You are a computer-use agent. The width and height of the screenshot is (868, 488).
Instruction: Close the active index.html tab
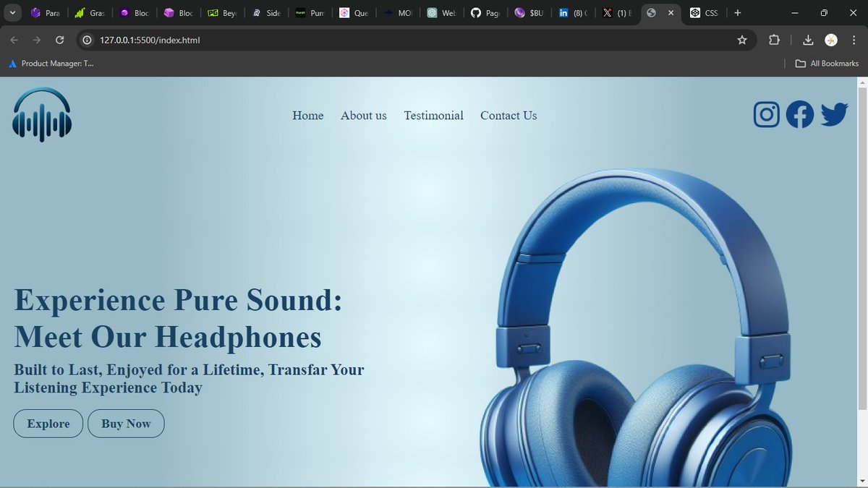(672, 13)
